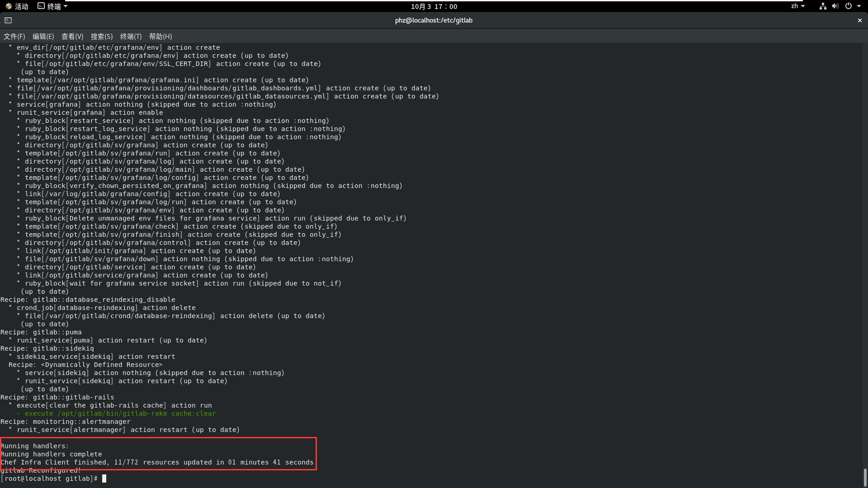This screenshot has width=868, height=488.
Task: Open the date and time calendar
Action: (434, 6)
